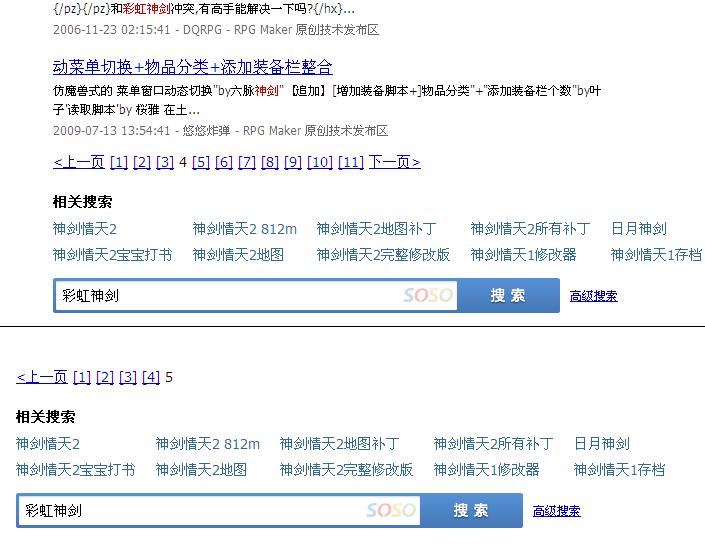Jump to page [11] of results
Image resolution: width=705 pixels, height=549 pixels.
tap(351, 162)
